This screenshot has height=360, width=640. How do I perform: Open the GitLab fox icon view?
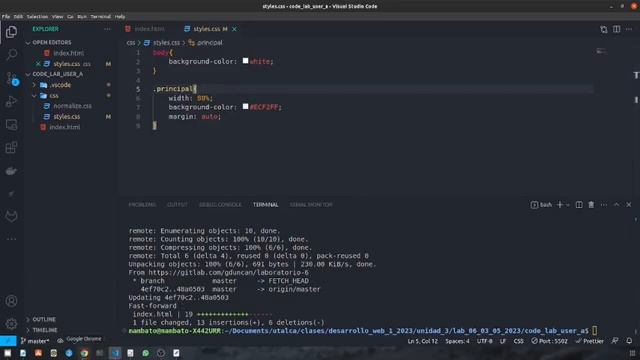pyautogui.click(x=11, y=216)
